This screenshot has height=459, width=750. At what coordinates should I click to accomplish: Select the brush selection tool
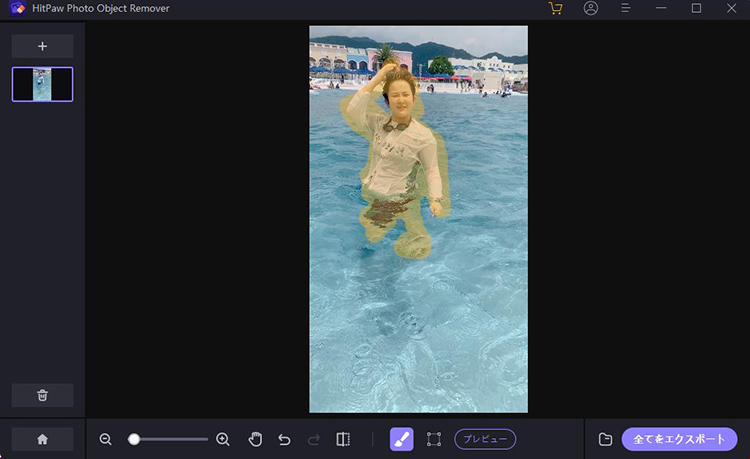pos(401,439)
